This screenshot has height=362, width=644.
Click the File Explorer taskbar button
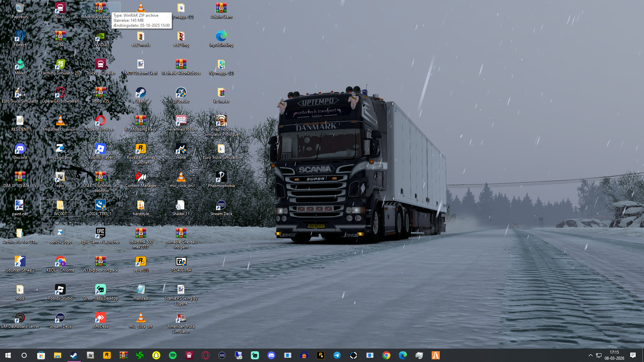(x=57, y=355)
